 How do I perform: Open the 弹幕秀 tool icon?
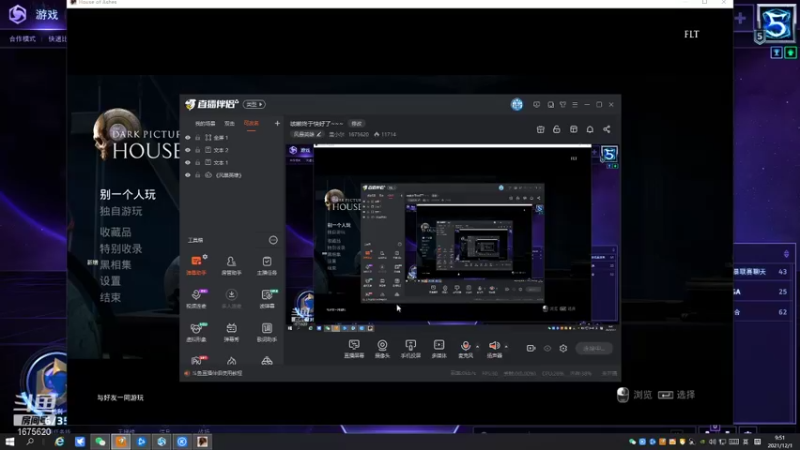231,332
